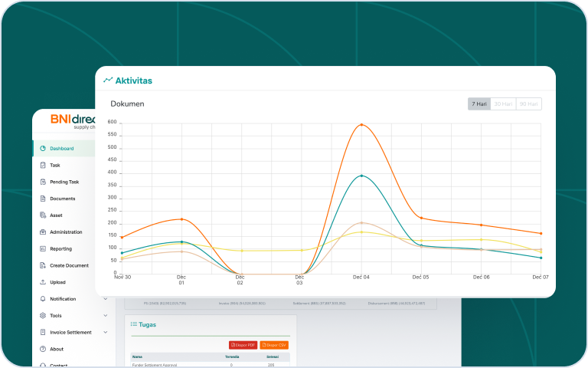Open the Reporting menu item
The height and width of the screenshot is (368, 588).
[61, 249]
